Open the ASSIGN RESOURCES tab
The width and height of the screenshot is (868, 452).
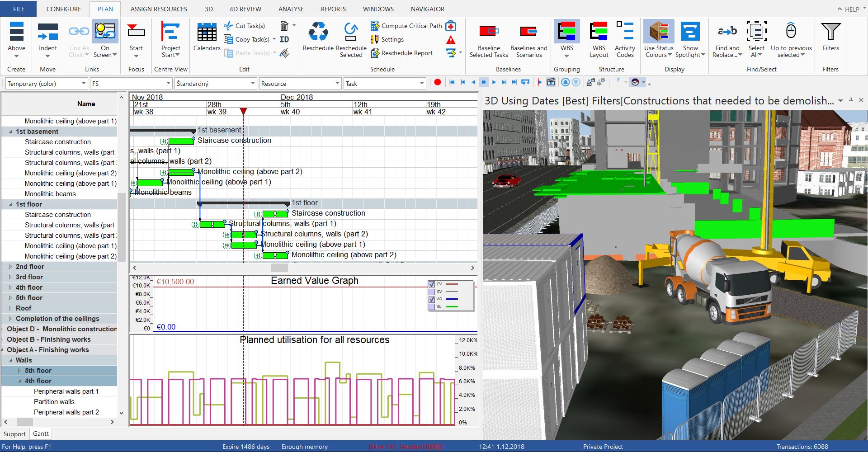point(159,9)
